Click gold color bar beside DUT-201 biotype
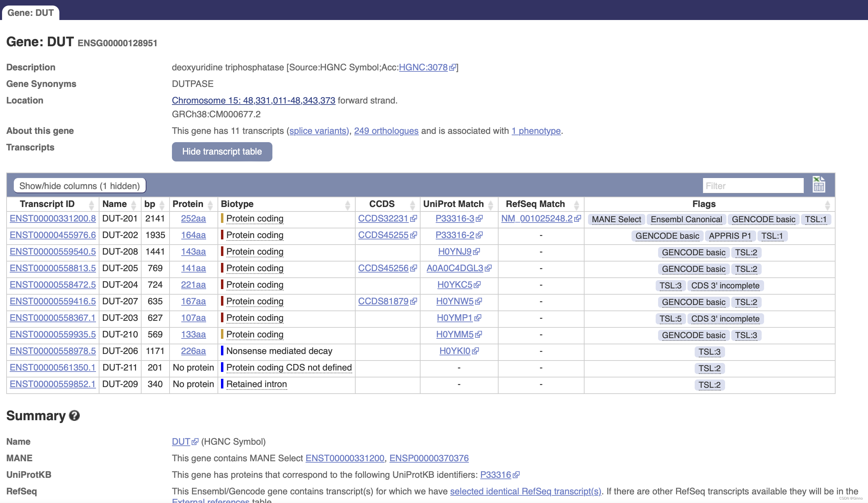Image resolution: width=868 pixels, height=503 pixels. tap(222, 218)
